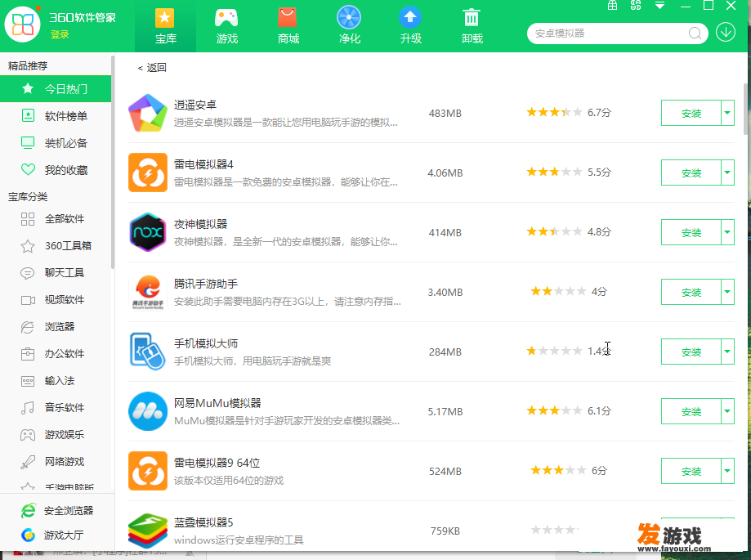751x560 pixels.
Task: Select the 浏览器 category
Action: (x=56, y=327)
